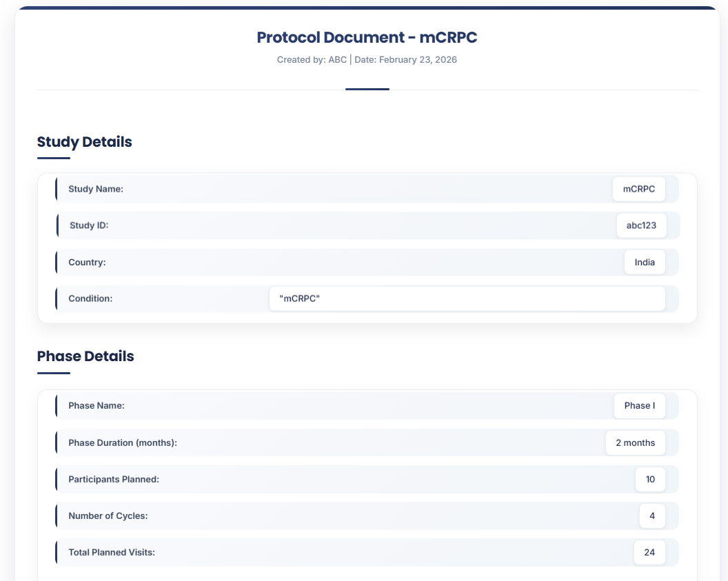Image resolution: width=728 pixels, height=581 pixels.
Task: Select the Number of Cycles value "4"
Action: [651, 516]
